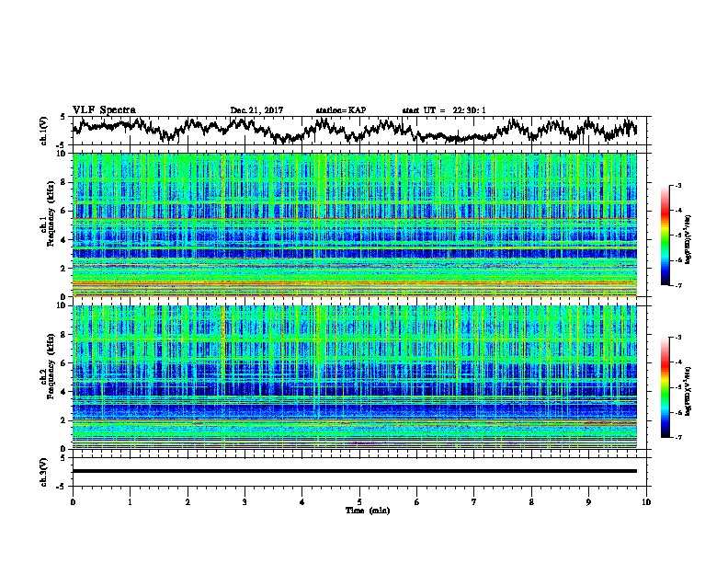Click the ch.1 frequency axis "10" tick label

(x=62, y=154)
